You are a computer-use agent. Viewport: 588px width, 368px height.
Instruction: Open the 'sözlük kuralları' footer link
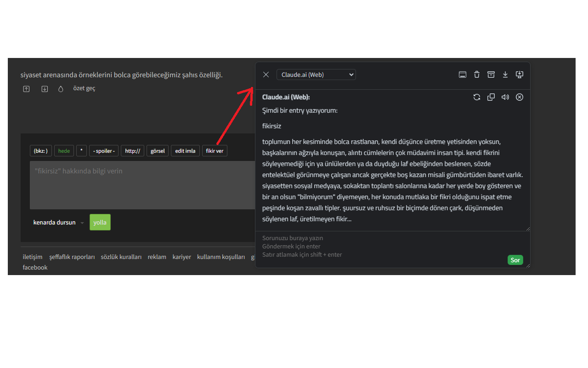(x=121, y=257)
